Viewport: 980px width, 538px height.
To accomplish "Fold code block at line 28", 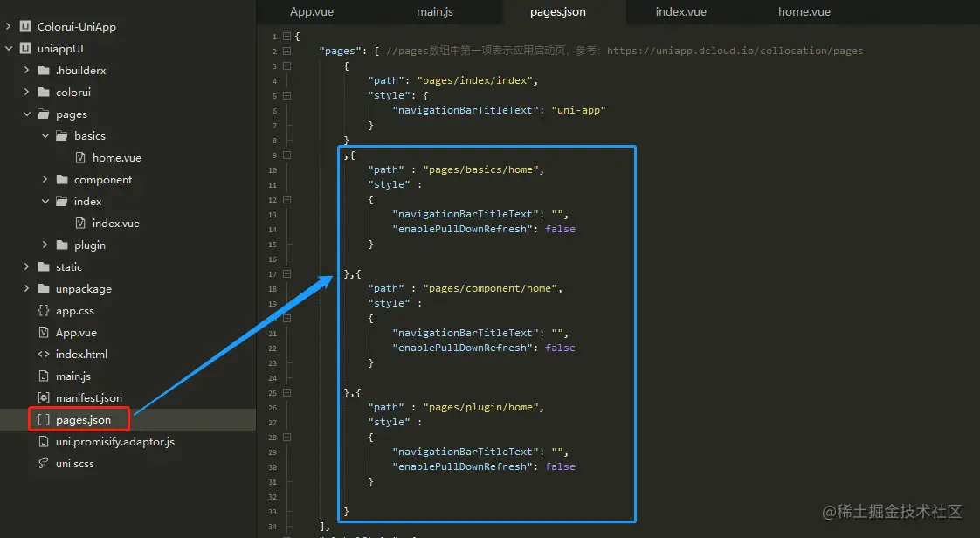I will click(x=286, y=438).
